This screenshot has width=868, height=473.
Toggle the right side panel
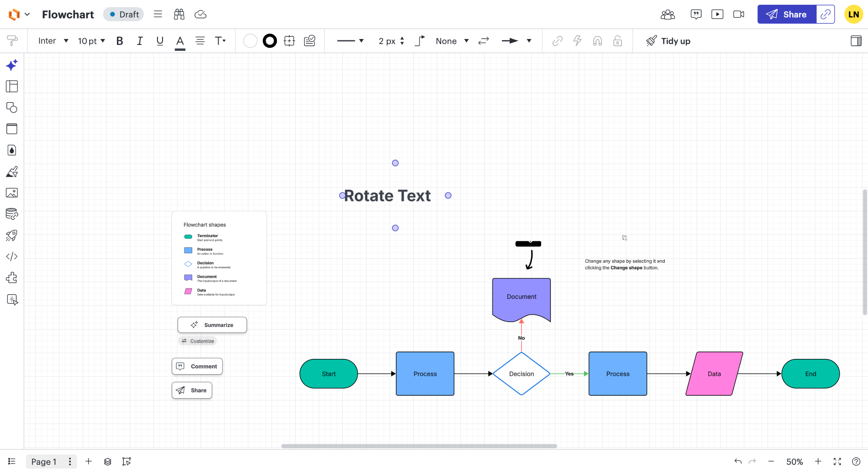(856, 41)
